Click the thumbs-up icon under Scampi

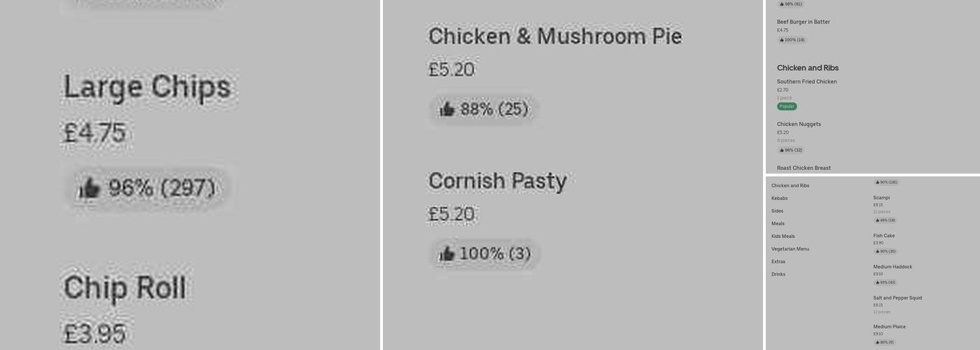tap(877, 220)
